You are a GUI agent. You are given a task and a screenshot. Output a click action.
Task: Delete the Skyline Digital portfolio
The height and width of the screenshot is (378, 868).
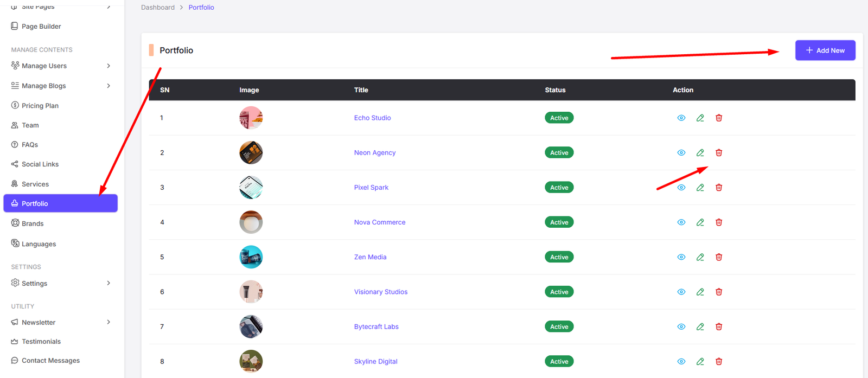[x=719, y=361]
